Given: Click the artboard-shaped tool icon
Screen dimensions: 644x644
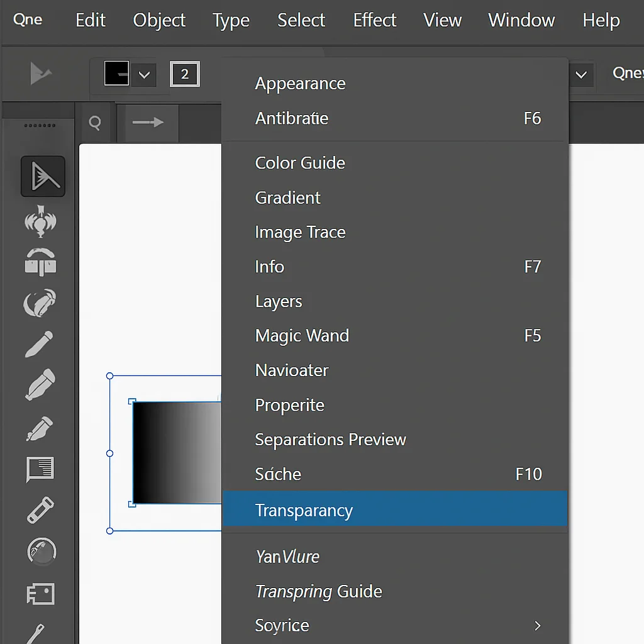Looking at the screenshot, I should tap(41, 594).
